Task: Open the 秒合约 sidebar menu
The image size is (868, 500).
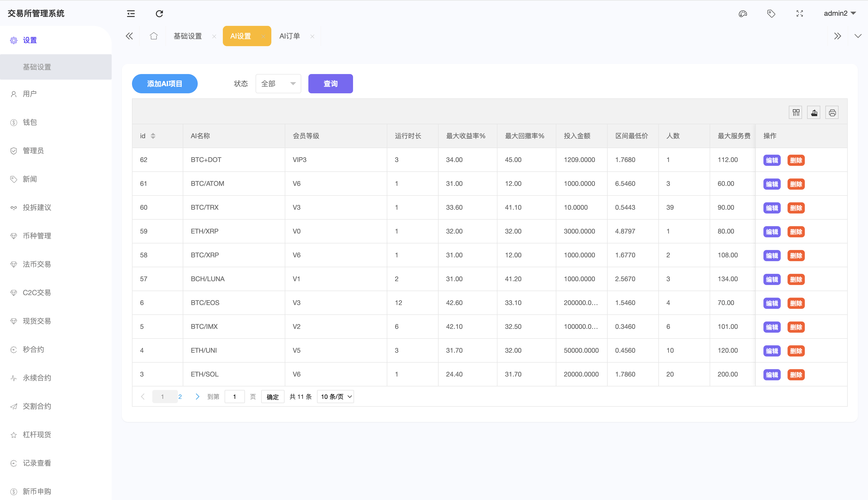Action: point(56,349)
